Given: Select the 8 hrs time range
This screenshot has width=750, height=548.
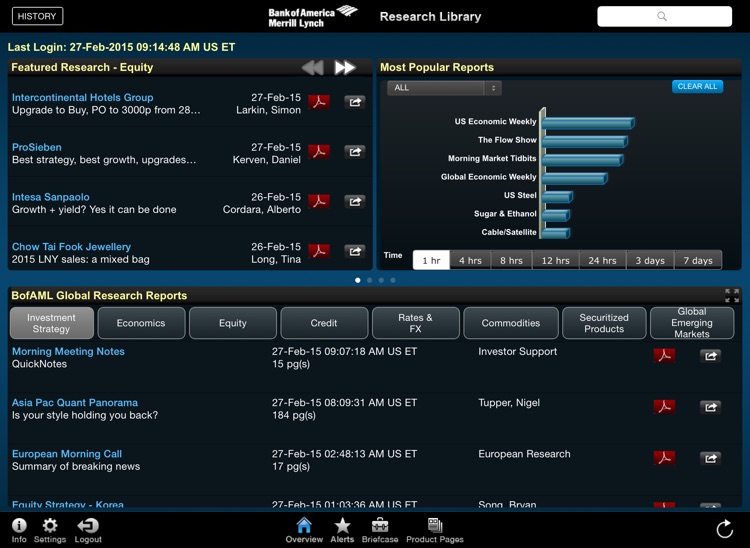Looking at the screenshot, I should pyautogui.click(x=511, y=260).
